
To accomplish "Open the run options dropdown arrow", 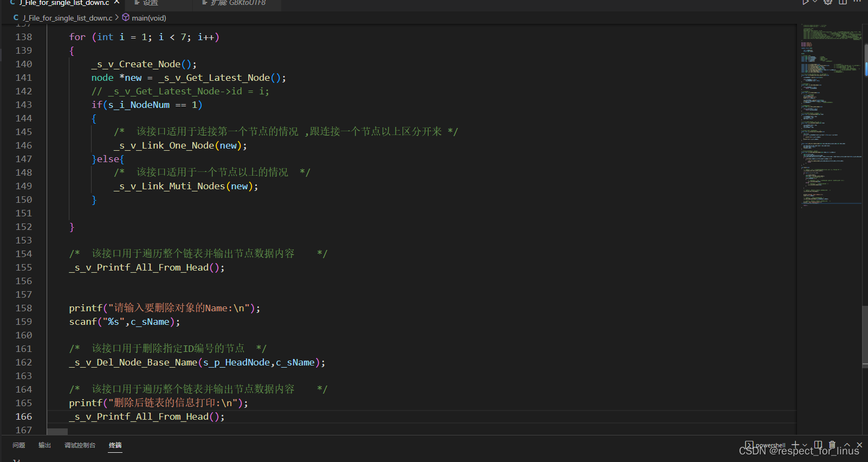I will [x=815, y=2].
